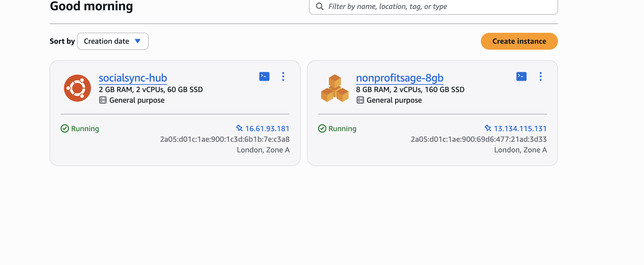Click the Ubuntu logo of socialsync-hub
This screenshot has height=265, width=644.
(77, 88)
